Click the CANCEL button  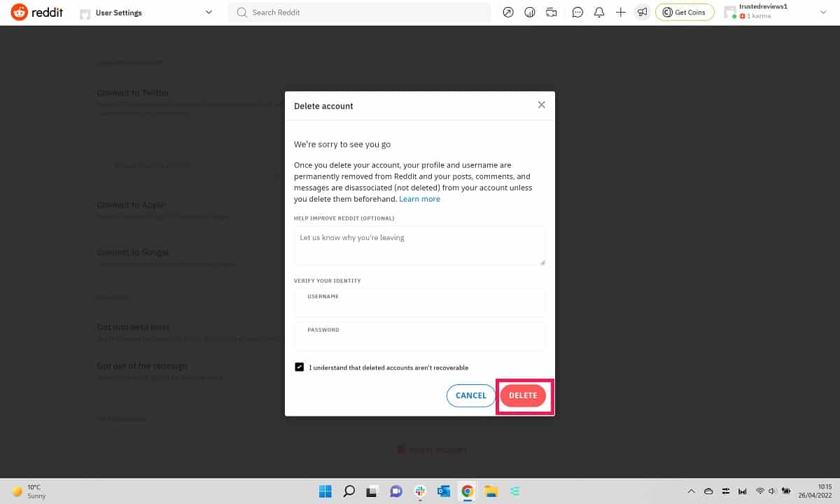click(x=471, y=395)
